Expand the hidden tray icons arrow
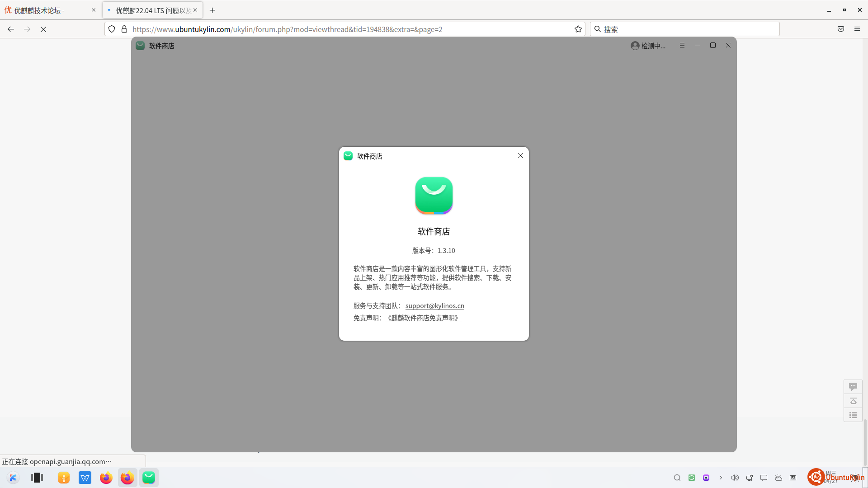Screen dimensions: 868x488 pyautogui.click(x=721, y=478)
